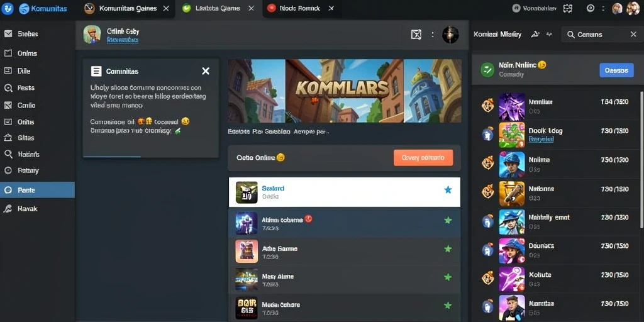644x322 pixels.
Task: Click the Komunitas logo icon in top-left
Action: [x=8, y=8]
